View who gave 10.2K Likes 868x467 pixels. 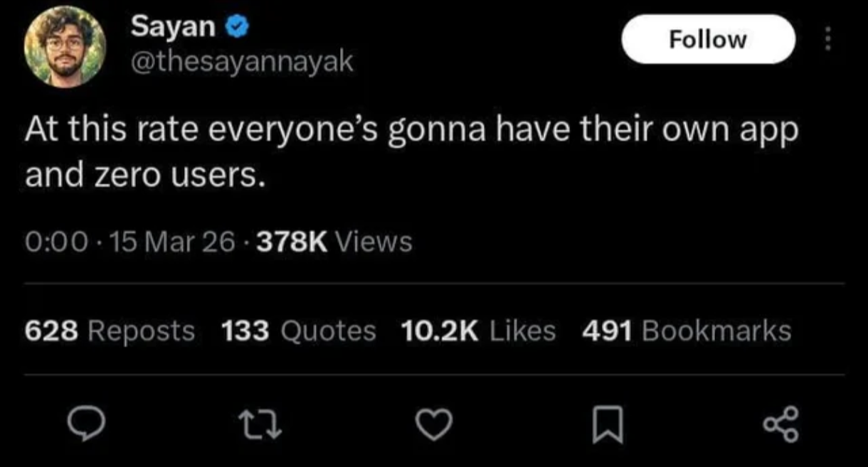(x=479, y=330)
